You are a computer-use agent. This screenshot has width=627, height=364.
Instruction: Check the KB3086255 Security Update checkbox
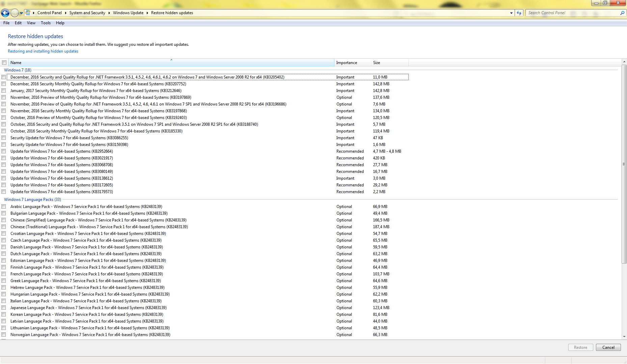tap(4, 138)
